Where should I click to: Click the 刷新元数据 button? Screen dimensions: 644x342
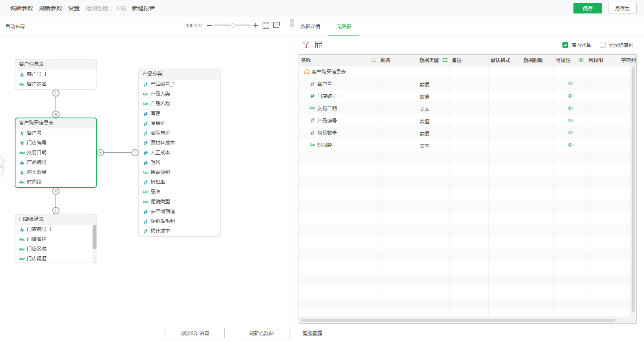click(x=261, y=333)
